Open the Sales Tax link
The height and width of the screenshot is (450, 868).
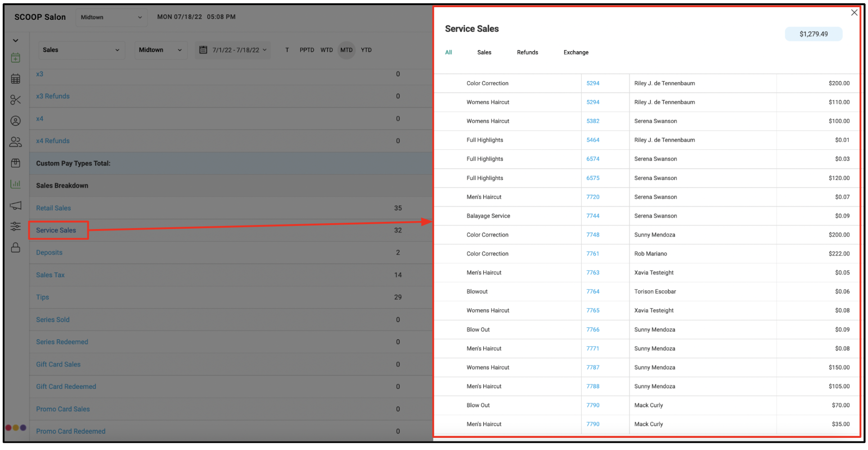(50, 275)
